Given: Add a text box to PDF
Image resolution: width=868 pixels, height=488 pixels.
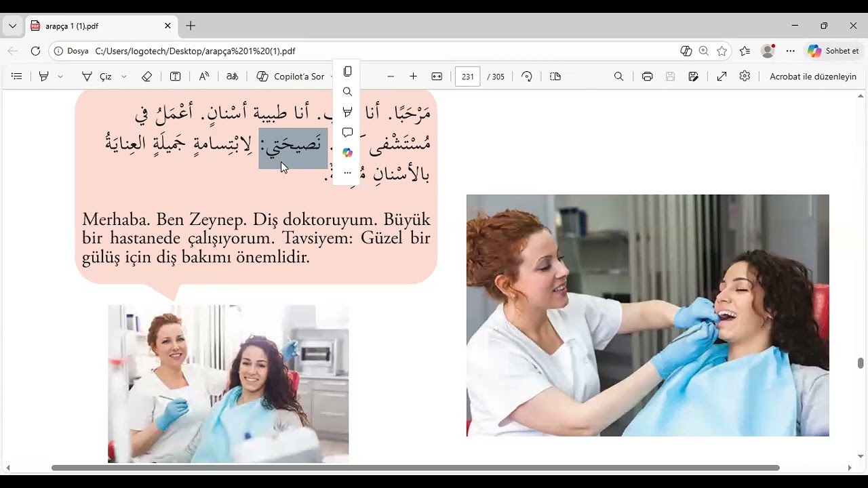Looking at the screenshot, I should [x=176, y=77].
